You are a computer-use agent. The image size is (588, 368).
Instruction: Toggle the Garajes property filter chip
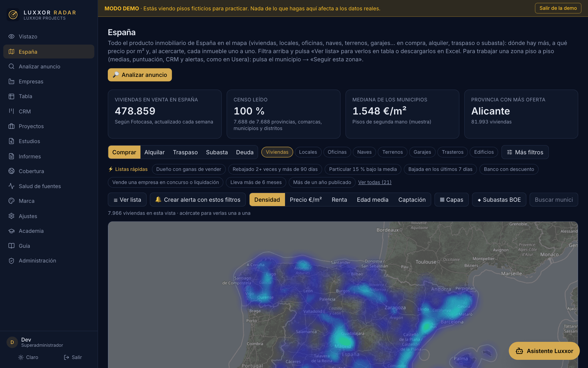pyautogui.click(x=422, y=152)
